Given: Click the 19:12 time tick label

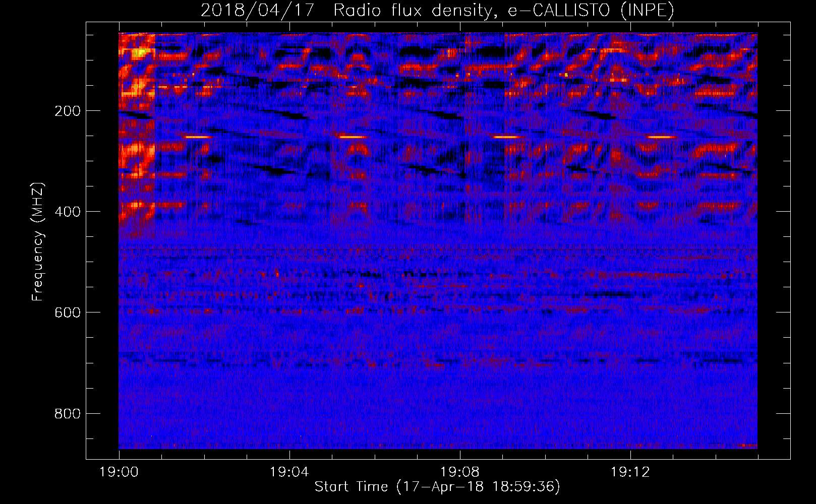Looking at the screenshot, I should coord(630,472).
